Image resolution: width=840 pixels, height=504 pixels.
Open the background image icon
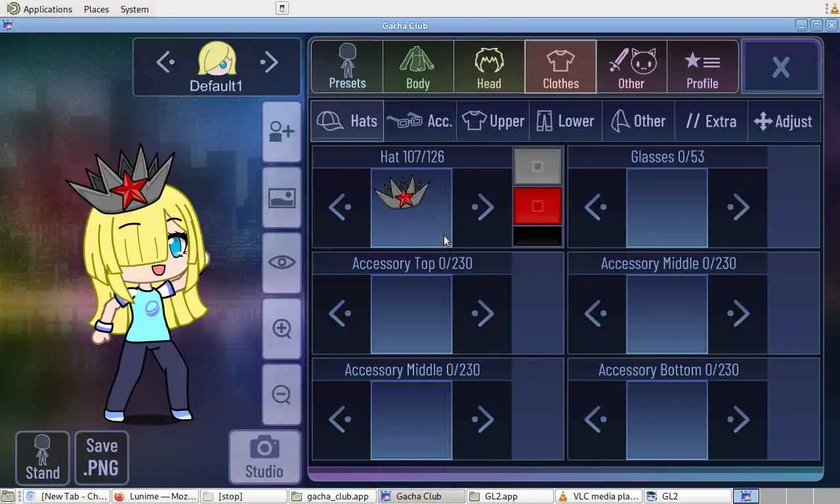282,198
